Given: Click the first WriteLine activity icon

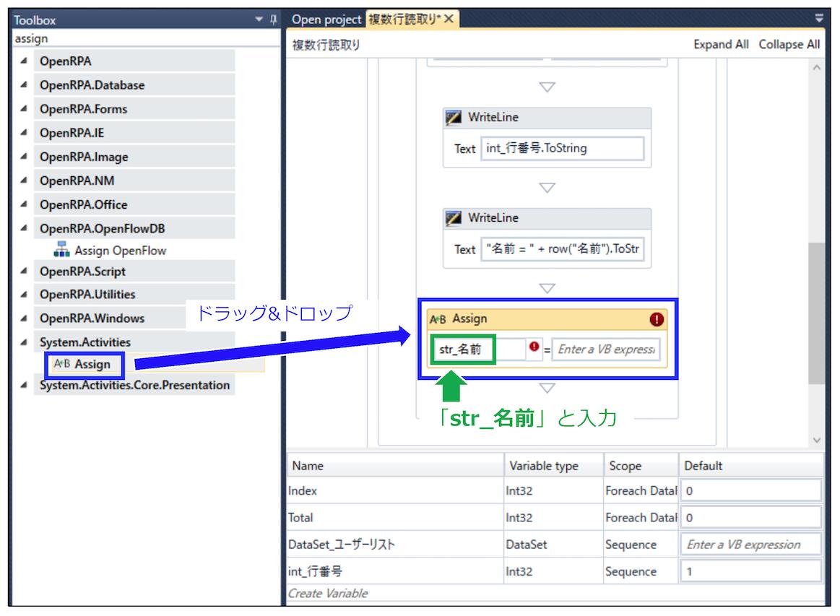Looking at the screenshot, I should (454, 118).
